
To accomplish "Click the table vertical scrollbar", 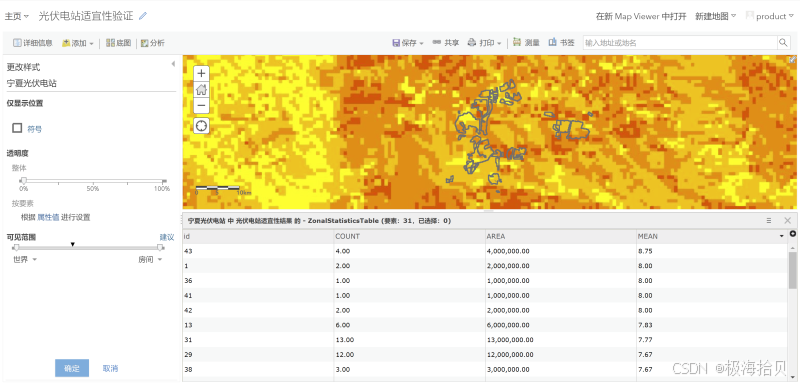I will click(792, 270).
